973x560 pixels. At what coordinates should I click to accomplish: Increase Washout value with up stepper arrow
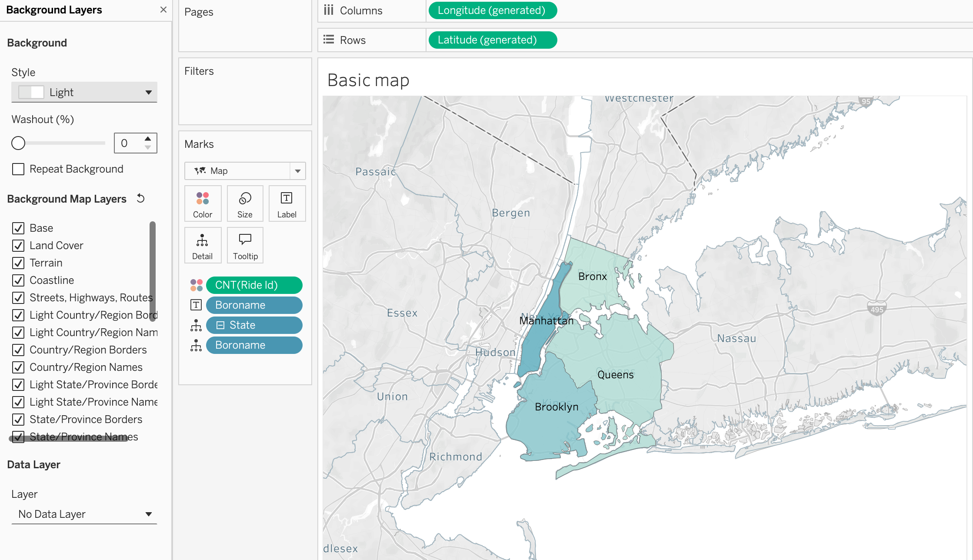click(148, 139)
